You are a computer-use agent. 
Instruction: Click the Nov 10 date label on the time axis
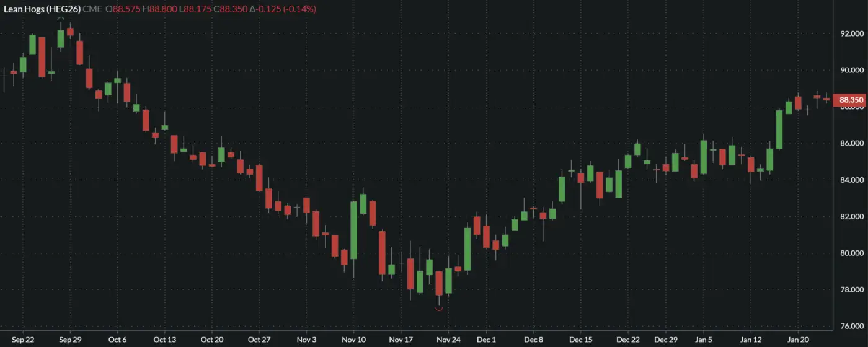(x=353, y=340)
